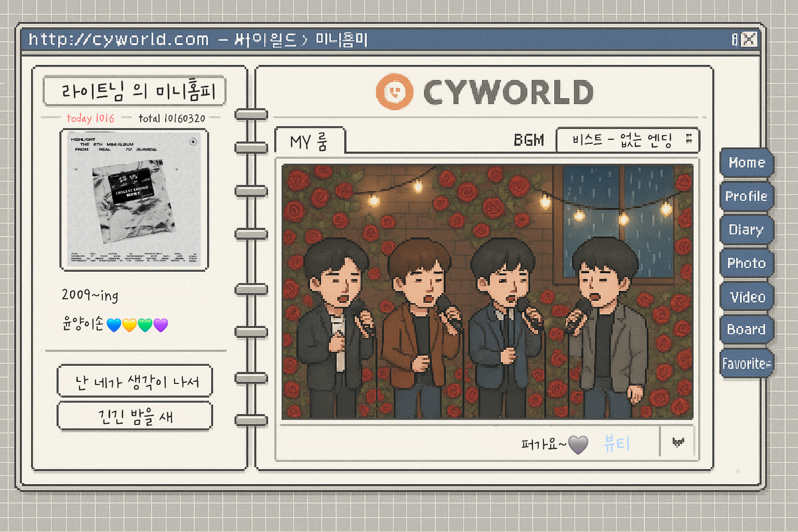This screenshot has width=798, height=532.
Task: Click the 2009~ing text
Action: coord(90,295)
